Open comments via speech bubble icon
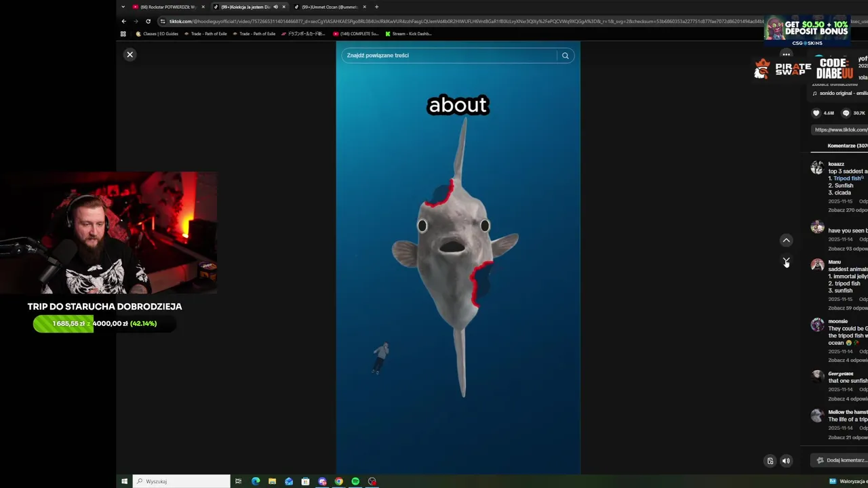This screenshot has height=488, width=868. click(846, 113)
